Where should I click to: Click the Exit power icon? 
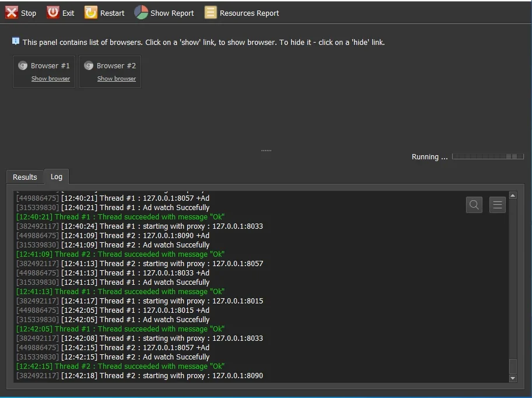(53, 13)
